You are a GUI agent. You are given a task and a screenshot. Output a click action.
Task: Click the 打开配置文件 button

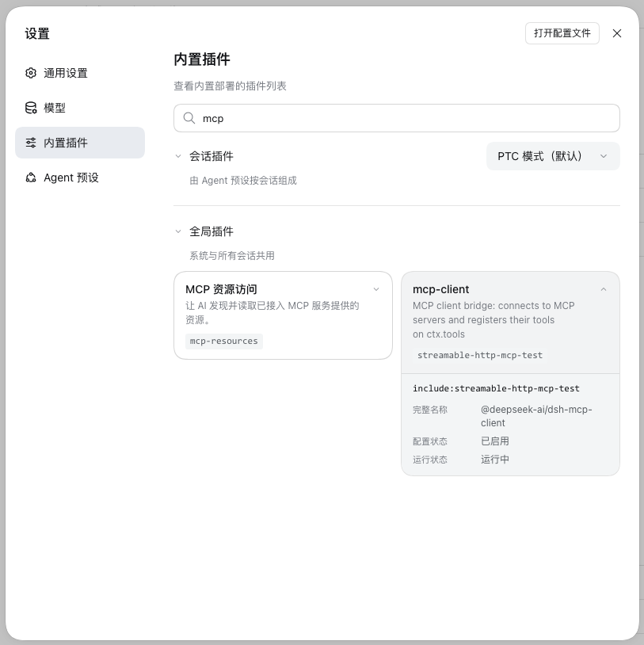pos(562,33)
